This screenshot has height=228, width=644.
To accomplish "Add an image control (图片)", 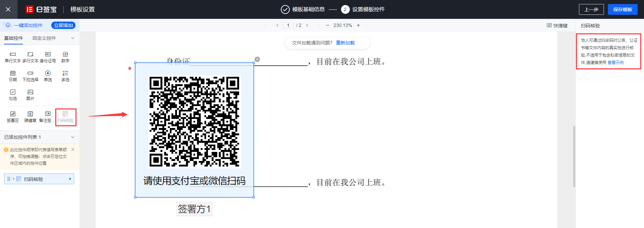I will (x=30, y=95).
